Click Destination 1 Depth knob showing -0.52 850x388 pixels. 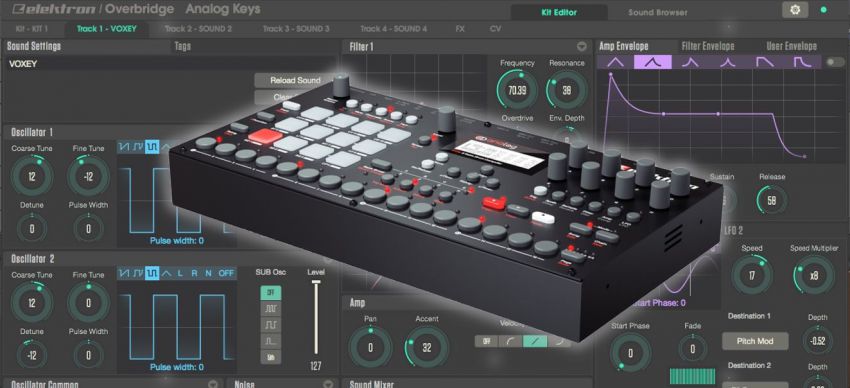817,341
